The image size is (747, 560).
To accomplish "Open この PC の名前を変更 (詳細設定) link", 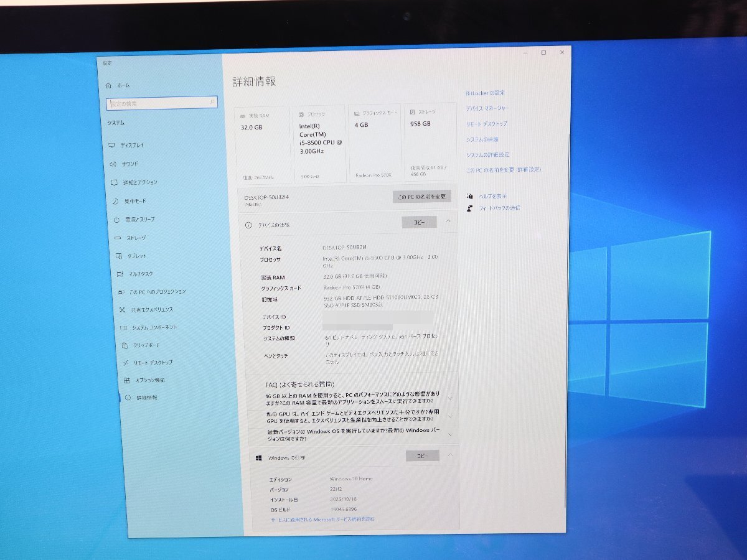I will [x=504, y=169].
